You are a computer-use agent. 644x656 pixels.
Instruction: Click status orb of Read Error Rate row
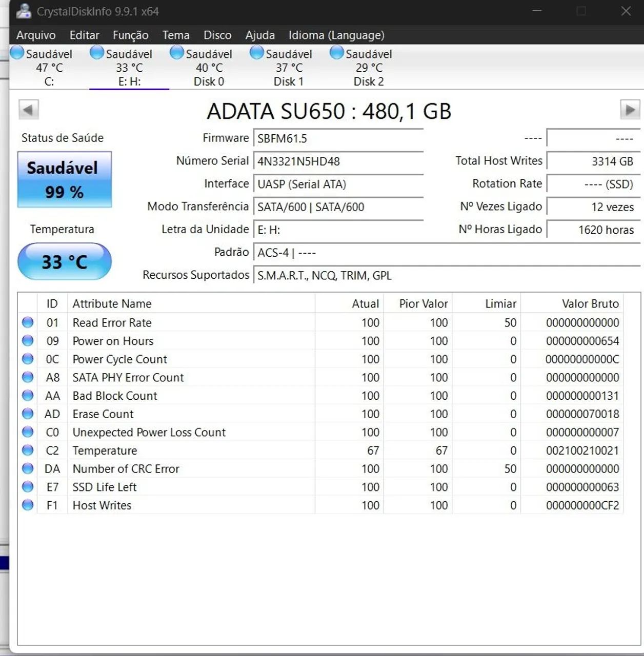pos(28,322)
